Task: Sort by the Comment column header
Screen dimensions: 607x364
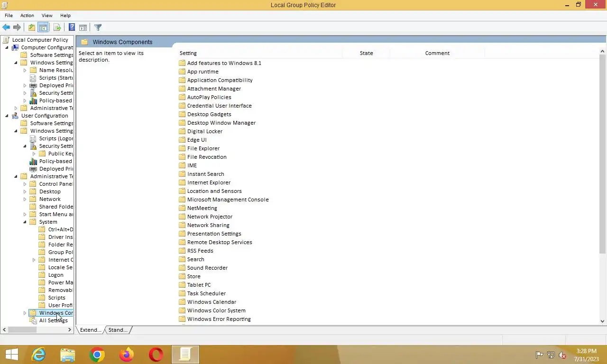Action: tap(437, 53)
